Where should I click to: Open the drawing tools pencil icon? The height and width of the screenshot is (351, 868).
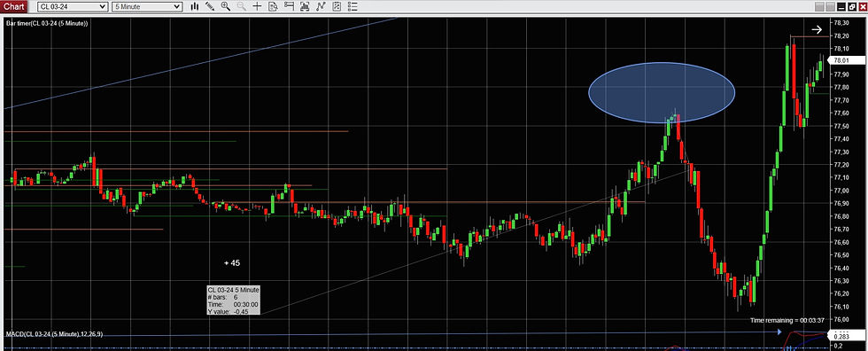coord(210,6)
